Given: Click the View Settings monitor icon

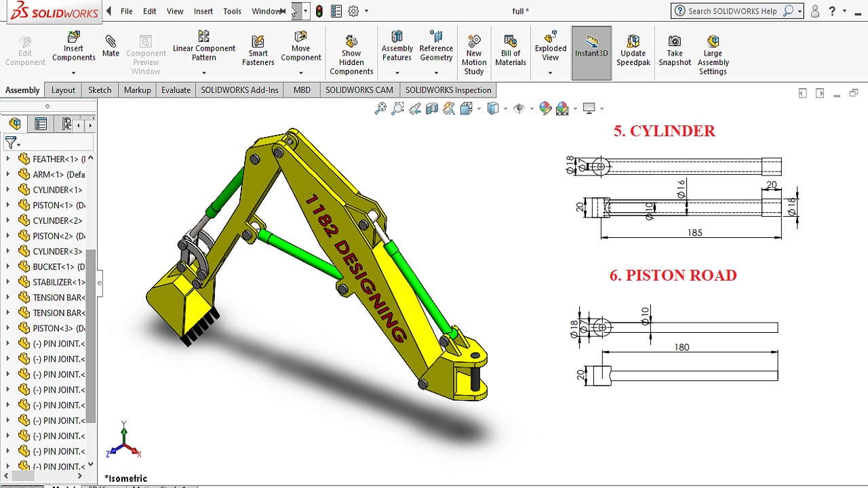Looking at the screenshot, I should tap(589, 108).
